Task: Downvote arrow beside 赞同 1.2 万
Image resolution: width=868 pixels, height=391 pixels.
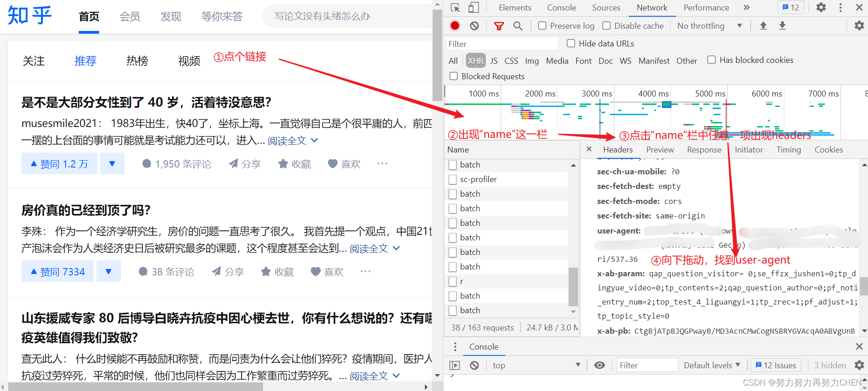Action: tap(112, 163)
